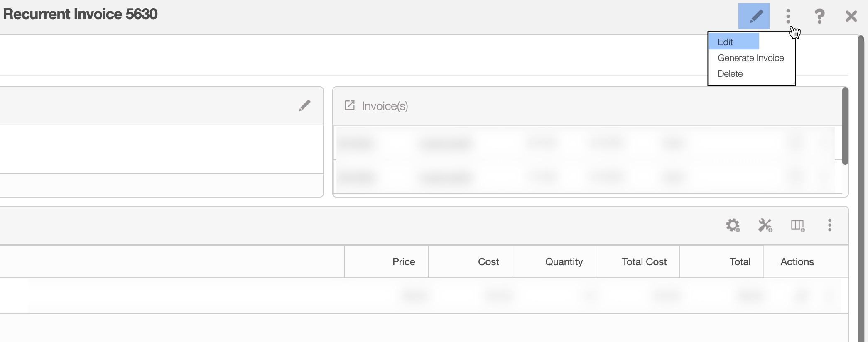
Task: Select Delete in the dropdown menu
Action: (x=730, y=74)
